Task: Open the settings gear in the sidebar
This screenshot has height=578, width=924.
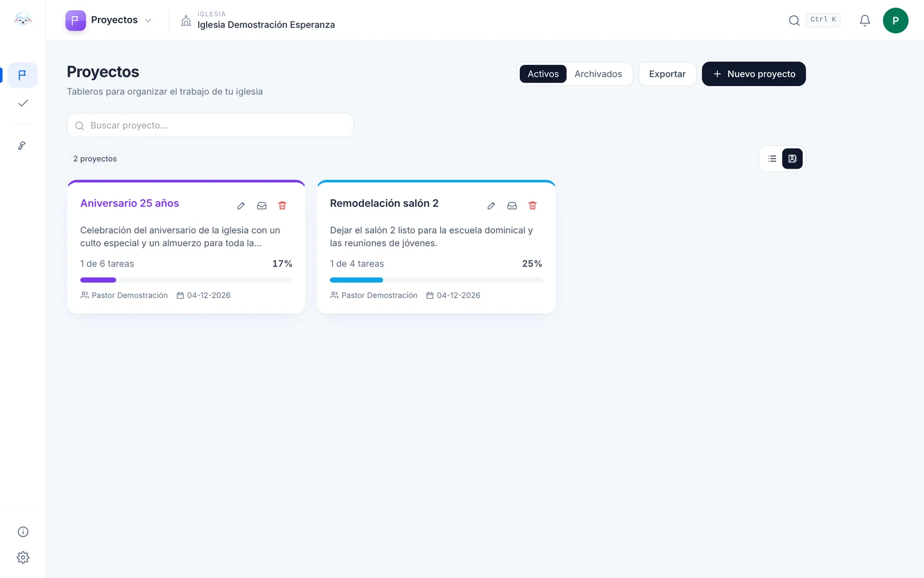Action: point(23,557)
